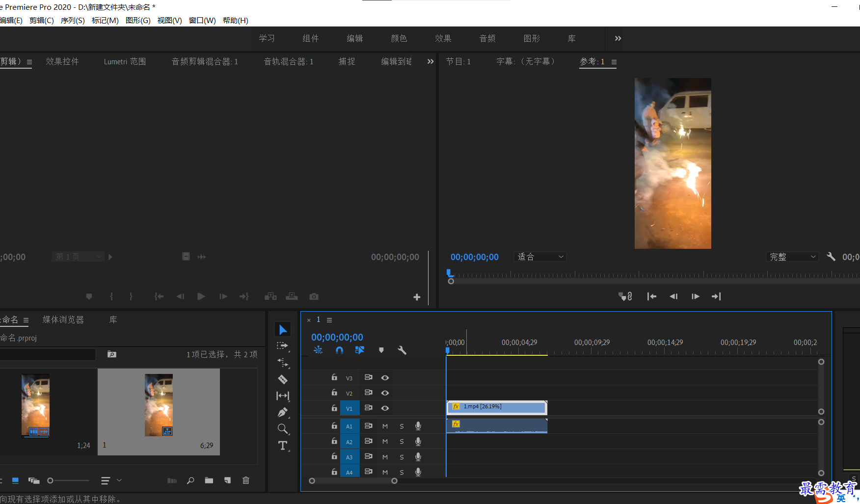
Task: Toggle Linked Selection in timeline
Action: pyautogui.click(x=360, y=350)
